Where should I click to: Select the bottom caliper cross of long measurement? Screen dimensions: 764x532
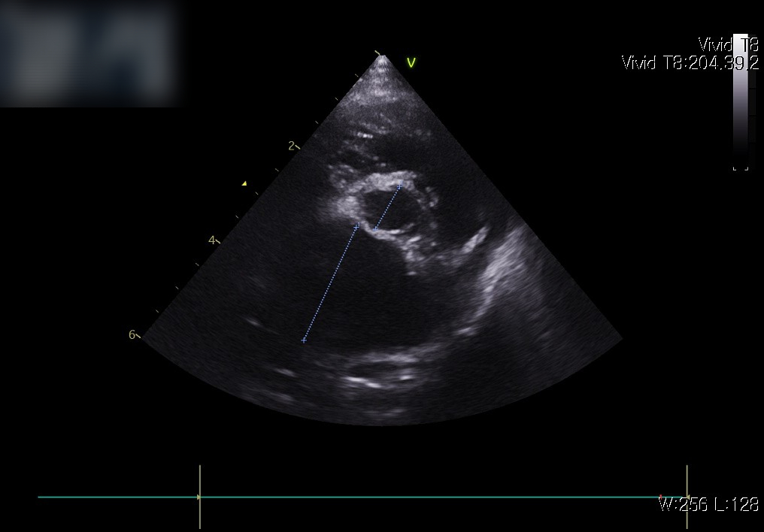click(x=304, y=340)
